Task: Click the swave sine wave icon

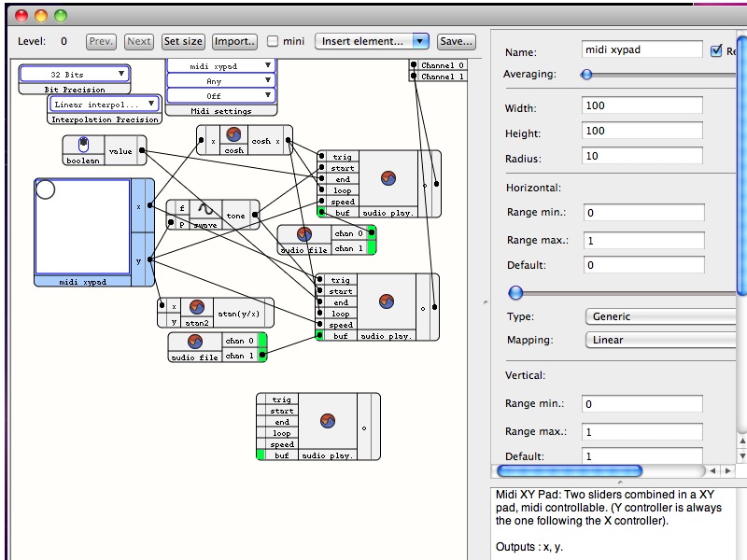Action: pyautogui.click(x=206, y=208)
